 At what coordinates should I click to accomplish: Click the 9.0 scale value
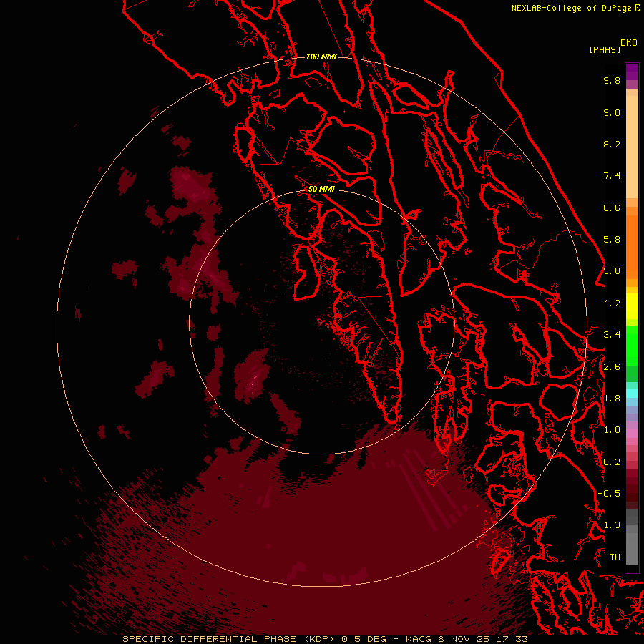pyautogui.click(x=612, y=112)
